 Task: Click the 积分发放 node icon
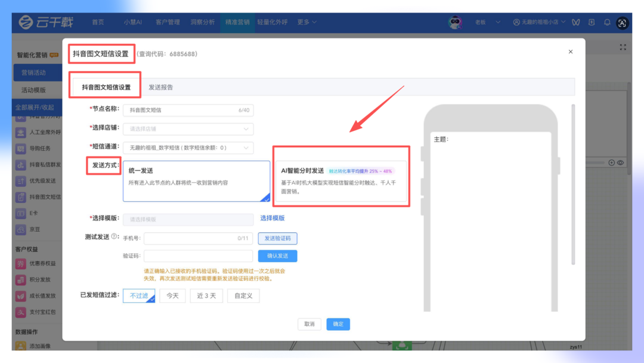(x=20, y=279)
